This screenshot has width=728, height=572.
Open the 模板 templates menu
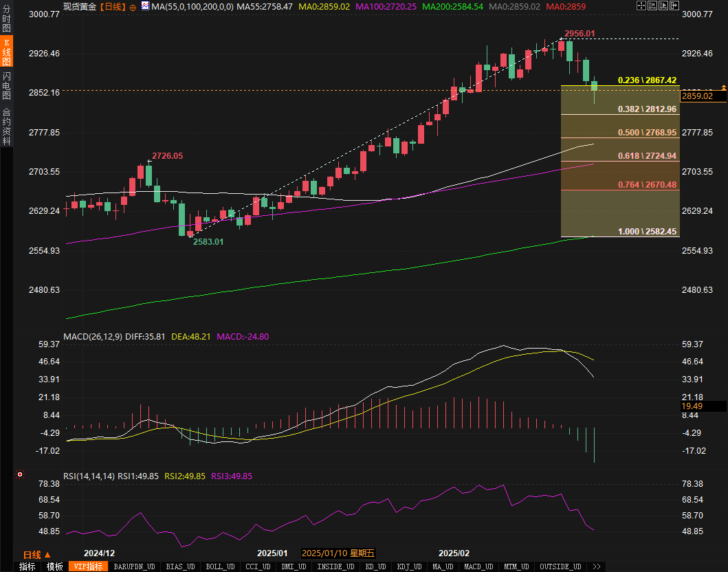(54, 566)
